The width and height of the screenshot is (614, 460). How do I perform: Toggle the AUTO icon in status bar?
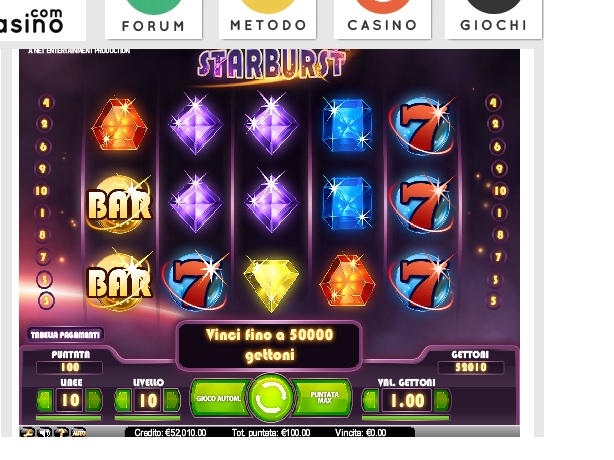(x=79, y=433)
